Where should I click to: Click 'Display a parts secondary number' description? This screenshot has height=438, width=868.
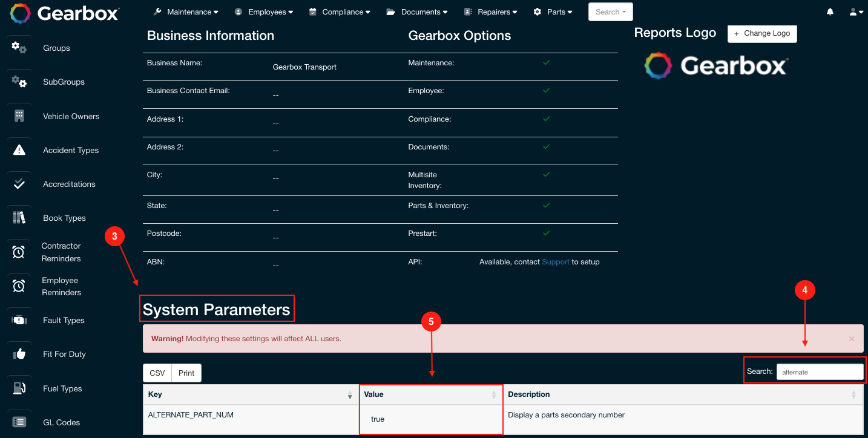tap(566, 415)
